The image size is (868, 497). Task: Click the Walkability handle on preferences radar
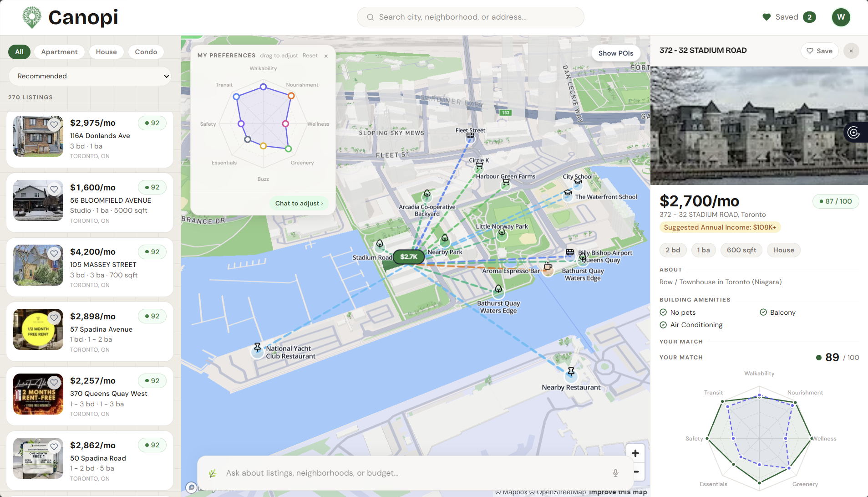(263, 87)
